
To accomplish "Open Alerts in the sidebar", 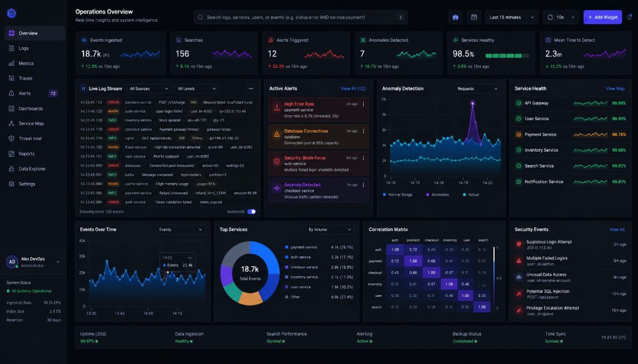I will (x=35, y=93).
